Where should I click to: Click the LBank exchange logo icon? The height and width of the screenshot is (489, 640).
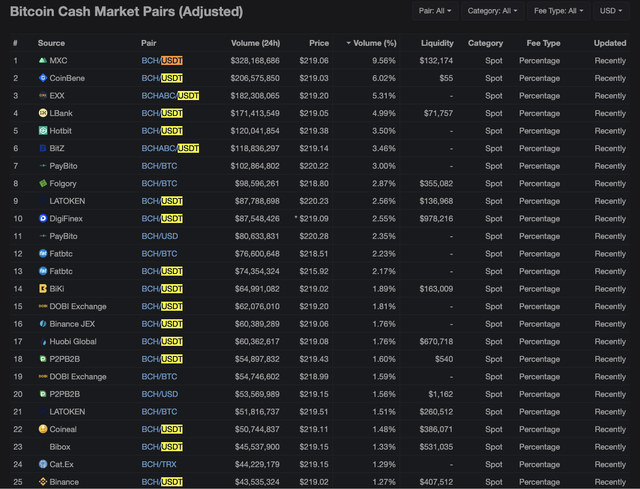pos(42,113)
